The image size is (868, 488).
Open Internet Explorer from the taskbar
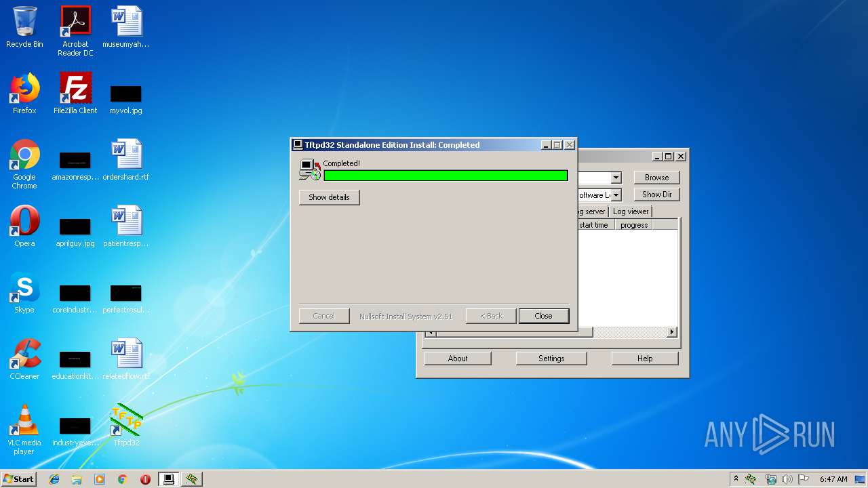(54, 479)
